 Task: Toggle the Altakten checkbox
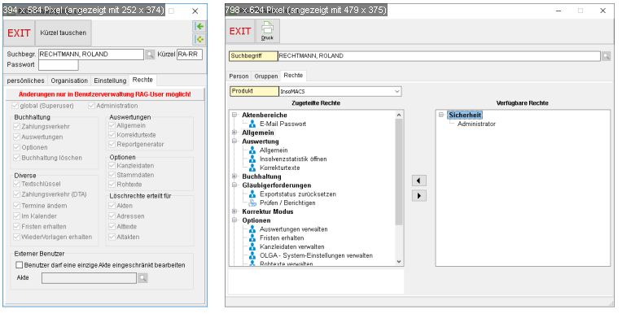click(x=112, y=237)
